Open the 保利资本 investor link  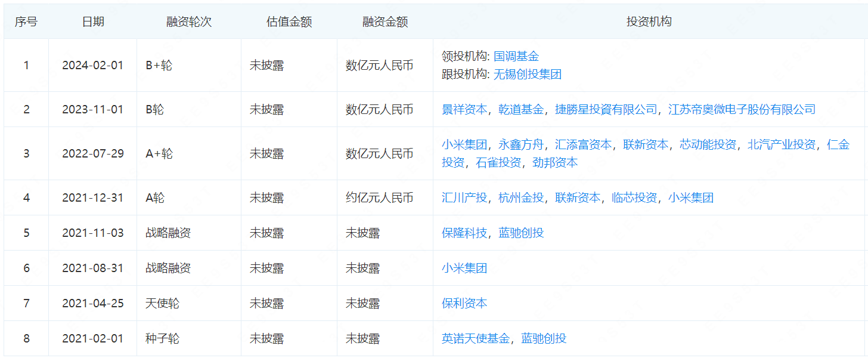point(464,303)
